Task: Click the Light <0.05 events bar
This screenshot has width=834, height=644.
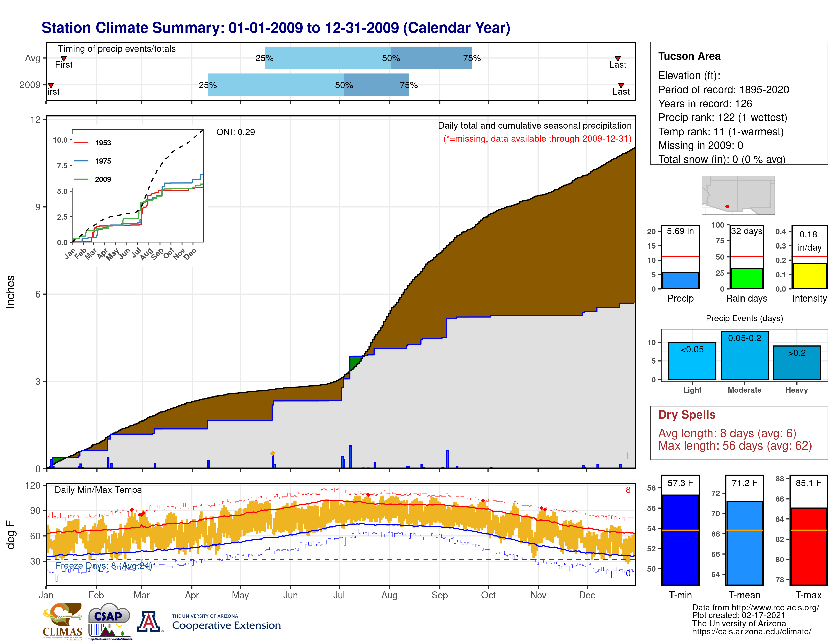Action: (x=692, y=361)
